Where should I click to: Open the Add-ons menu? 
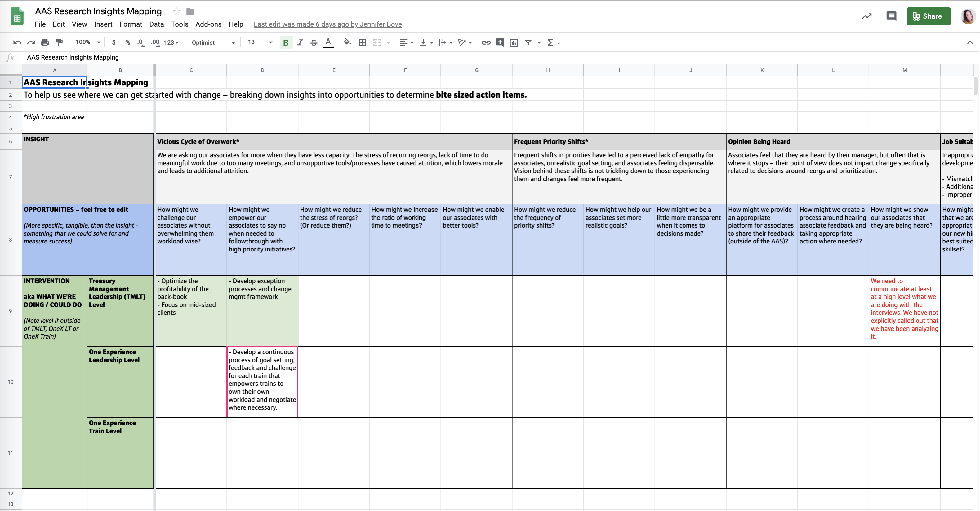[x=208, y=24]
